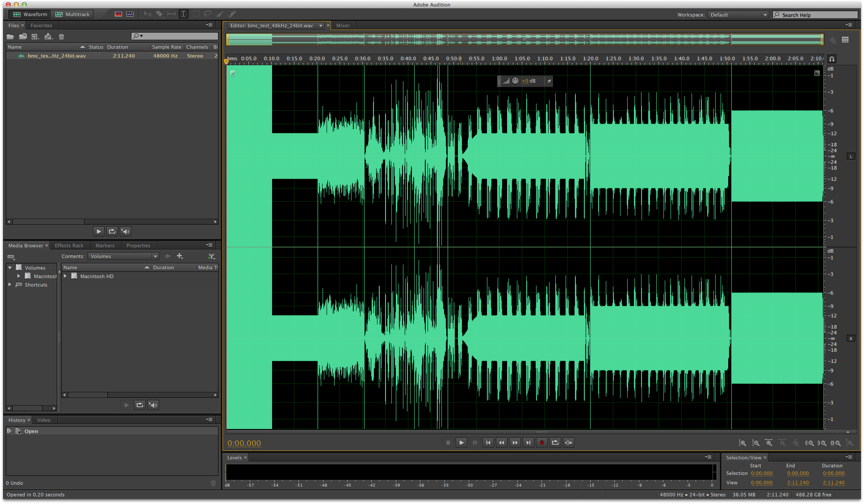Click Zoom Out Amplitude icon
This screenshot has width=864, height=504.
coord(756,443)
